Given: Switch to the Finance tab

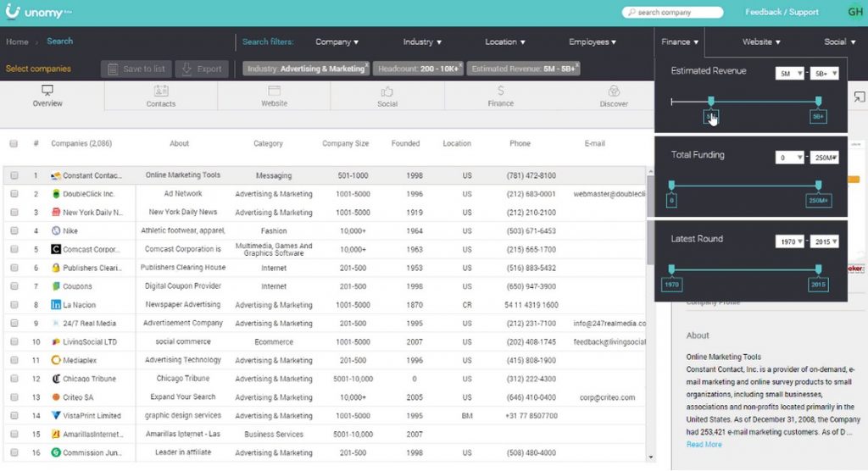Looking at the screenshot, I should pyautogui.click(x=500, y=97).
